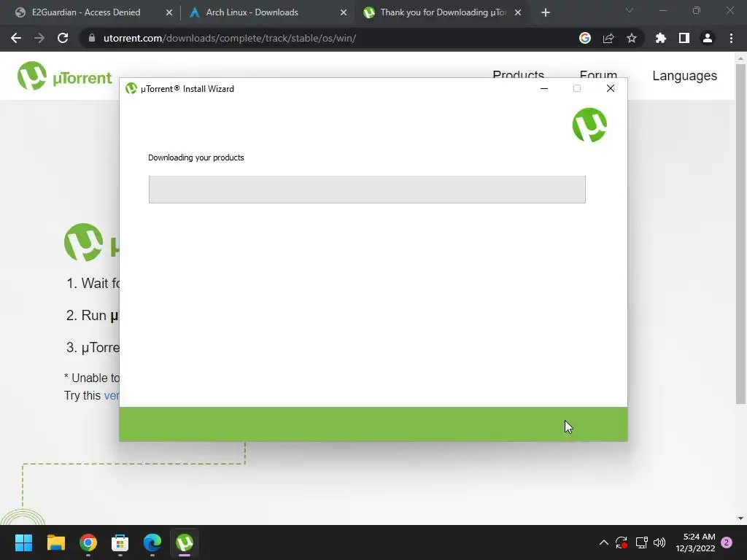747x560 pixels.
Task: Click the '1. Wait' step text
Action: [93, 284]
